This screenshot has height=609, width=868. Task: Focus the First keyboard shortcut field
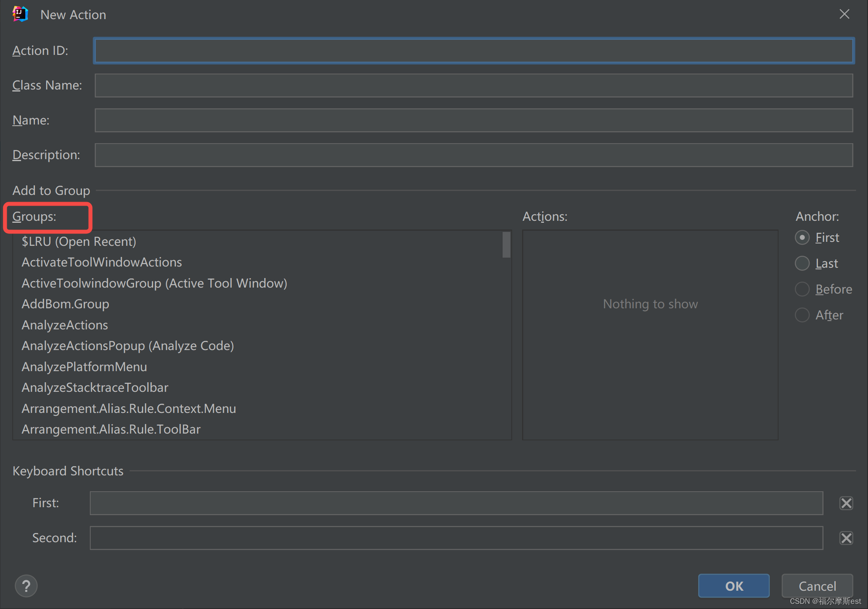click(x=456, y=503)
